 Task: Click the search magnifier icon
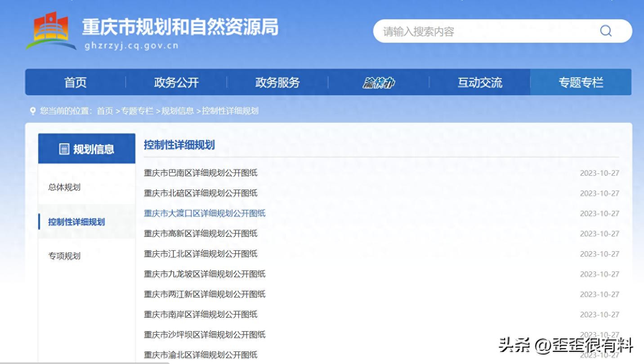click(x=605, y=31)
